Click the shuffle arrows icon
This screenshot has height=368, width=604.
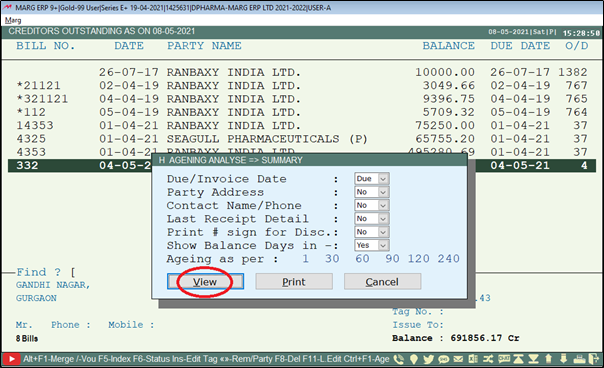(488, 359)
